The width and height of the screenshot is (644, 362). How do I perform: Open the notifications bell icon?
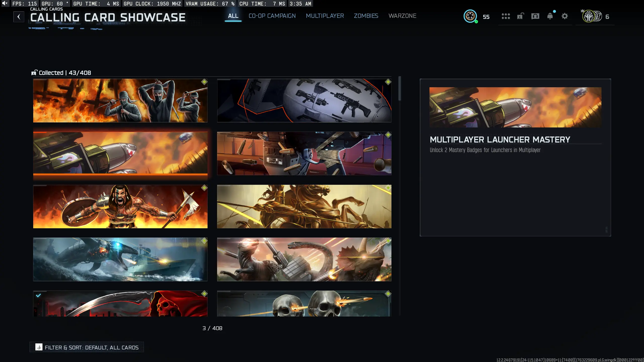click(x=550, y=16)
